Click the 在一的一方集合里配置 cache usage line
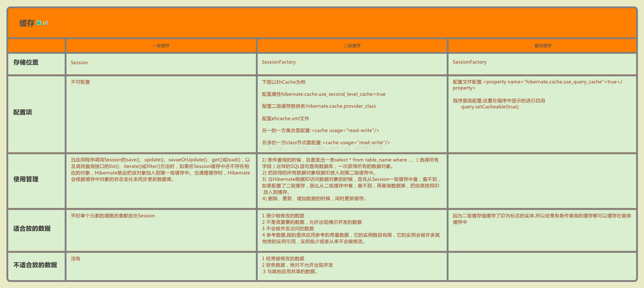The image size is (644, 288). [321, 130]
